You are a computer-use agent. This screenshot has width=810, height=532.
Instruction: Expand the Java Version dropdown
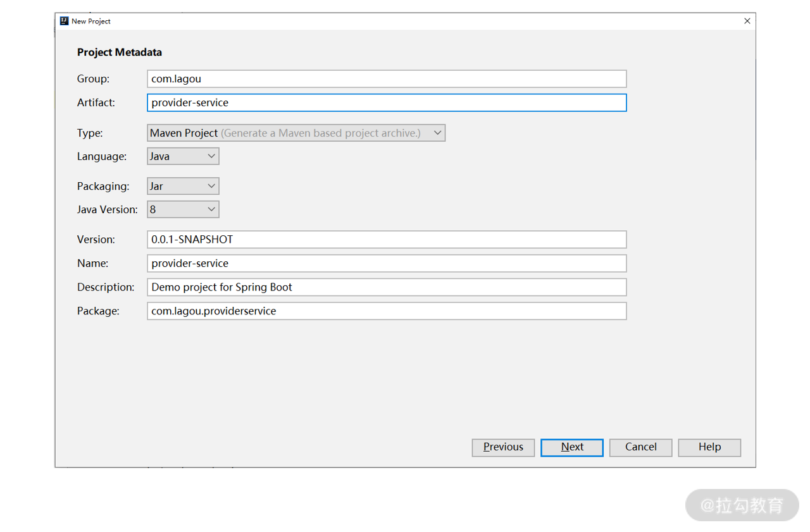tap(182, 209)
